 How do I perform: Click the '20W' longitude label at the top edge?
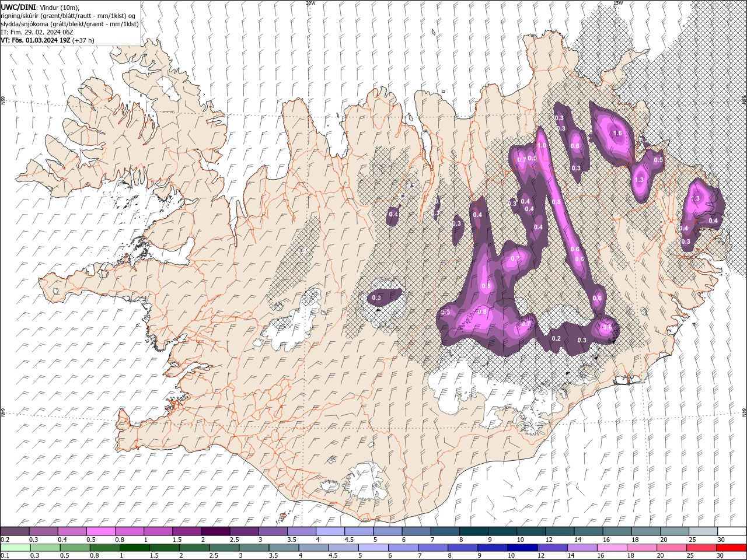[310, 3]
